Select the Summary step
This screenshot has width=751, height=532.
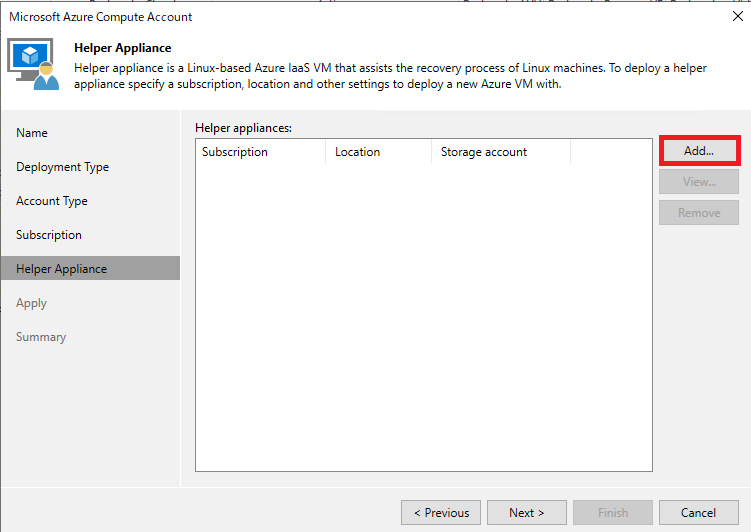coord(91,337)
